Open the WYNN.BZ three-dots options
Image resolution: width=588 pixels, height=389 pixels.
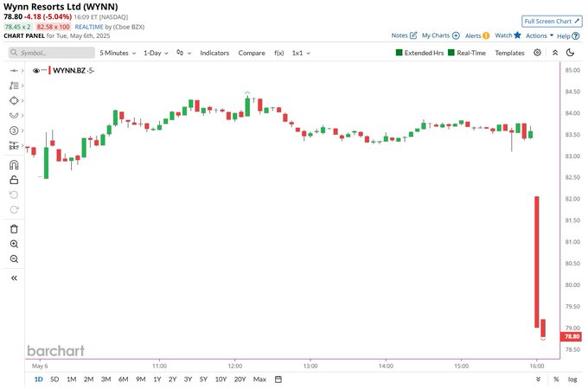44,70
